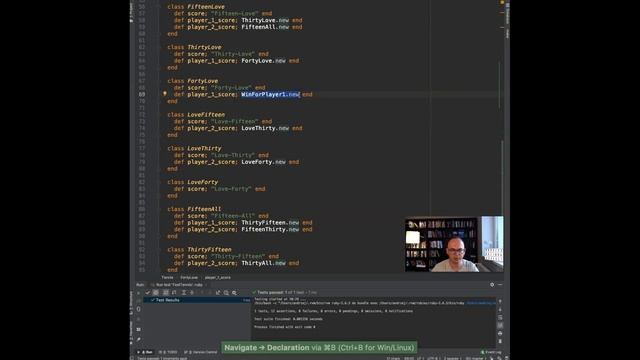640x360 pixels.
Task: Click ThirtyAll.new in the editor
Action: pyautogui.click(x=263, y=263)
